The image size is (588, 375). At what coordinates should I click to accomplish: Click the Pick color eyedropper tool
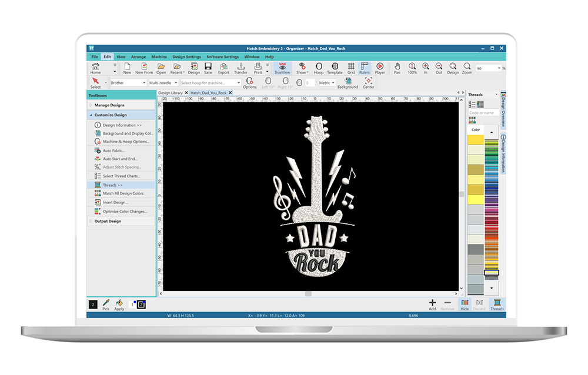pos(106,304)
